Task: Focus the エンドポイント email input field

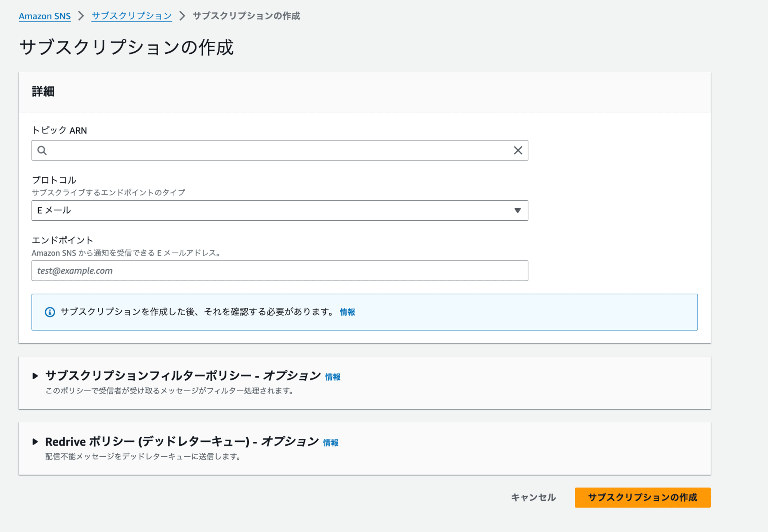Action: pyautogui.click(x=280, y=271)
